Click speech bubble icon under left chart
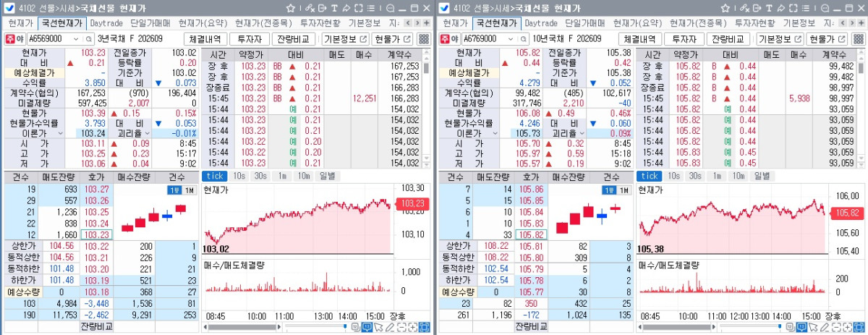868x335 pixels. click(x=367, y=327)
